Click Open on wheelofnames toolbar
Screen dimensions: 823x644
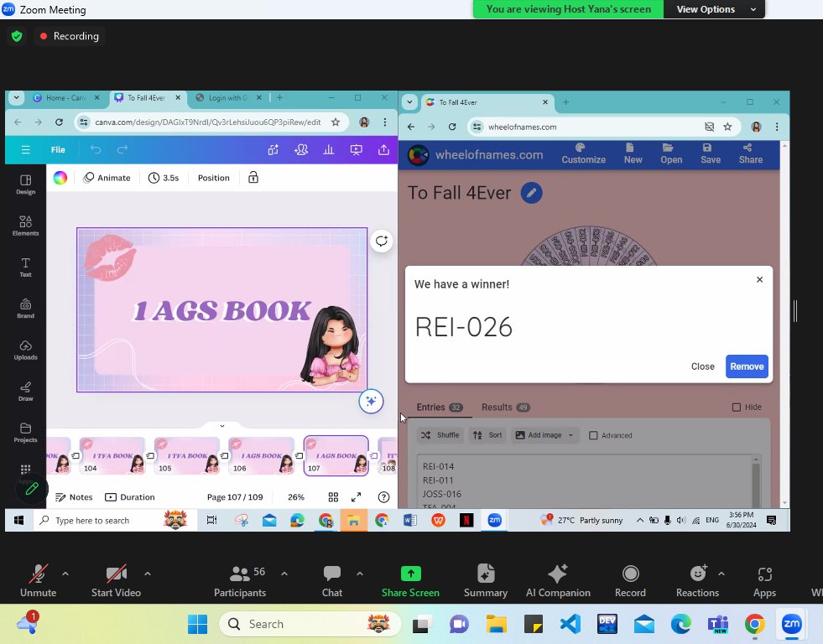[x=671, y=153]
